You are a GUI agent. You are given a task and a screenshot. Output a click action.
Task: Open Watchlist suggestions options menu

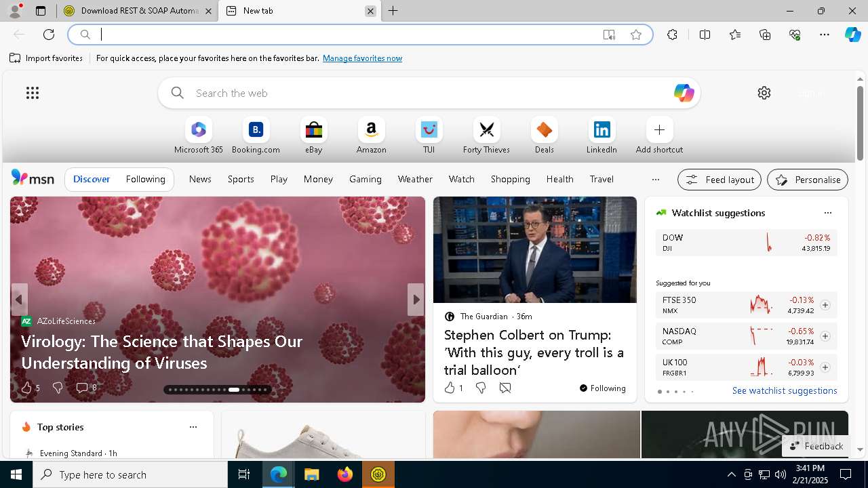827,213
